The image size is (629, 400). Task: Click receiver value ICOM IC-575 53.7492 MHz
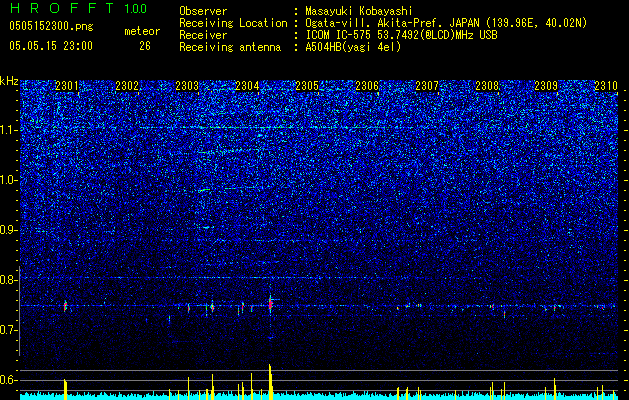[401, 35]
